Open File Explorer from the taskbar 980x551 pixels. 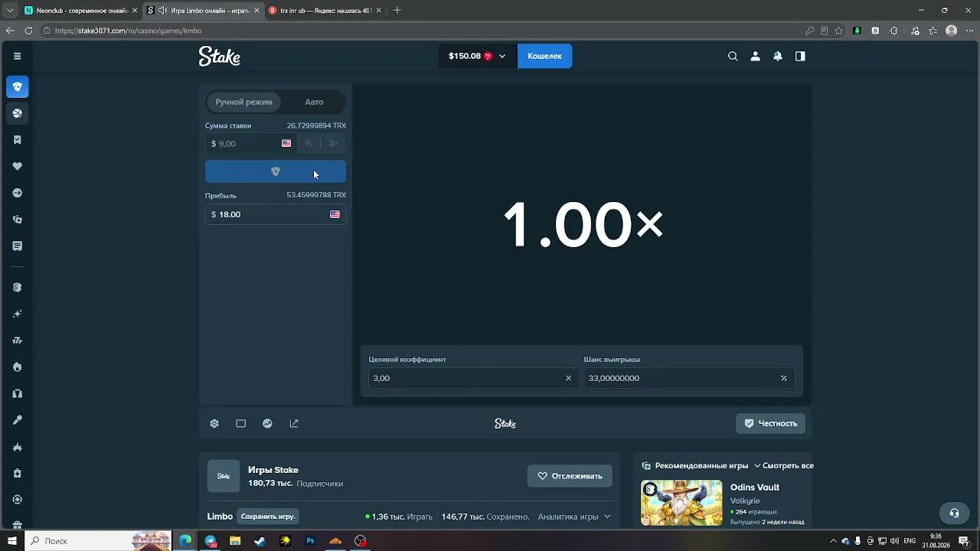tap(235, 541)
